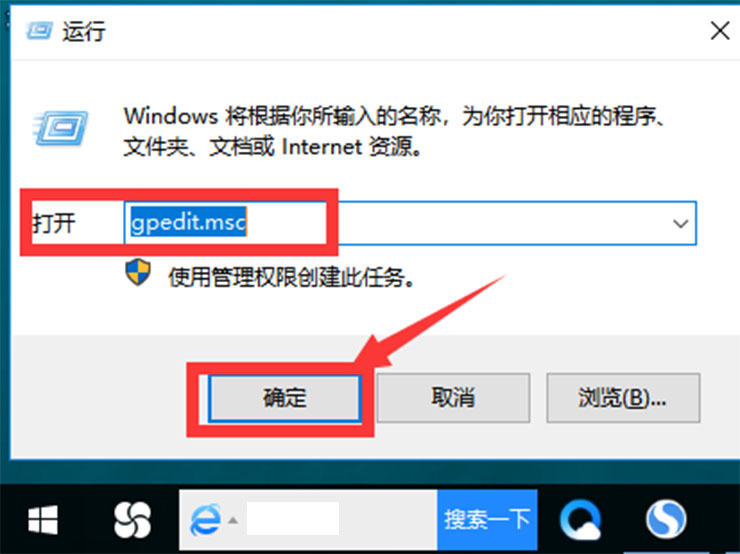Image resolution: width=740 pixels, height=554 pixels.
Task: Click the 搜索一下 search button
Action: click(x=487, y=520)
